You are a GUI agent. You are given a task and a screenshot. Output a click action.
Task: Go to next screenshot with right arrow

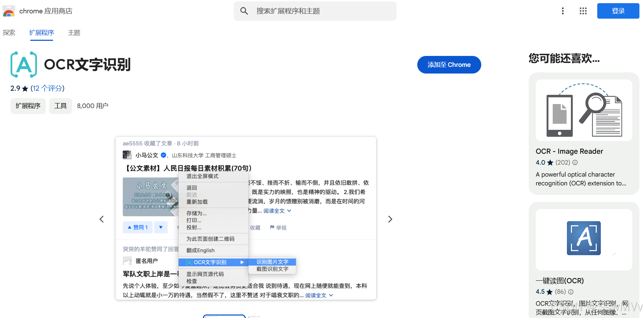tap(390, 219)
